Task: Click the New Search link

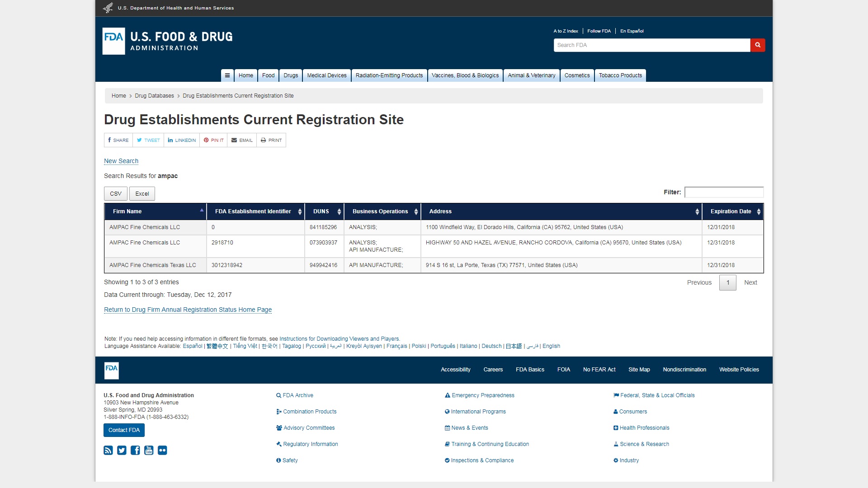Action: 121,161
